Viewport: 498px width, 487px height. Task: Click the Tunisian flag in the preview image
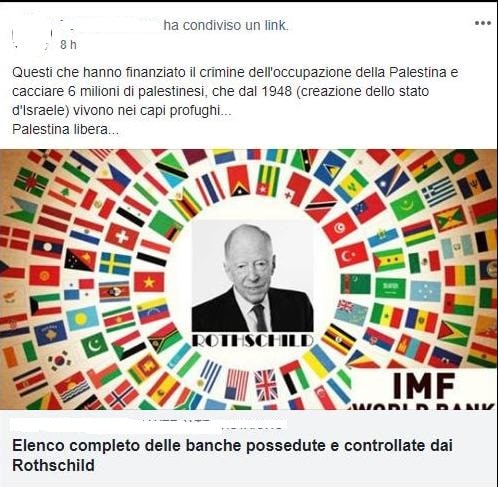point(339,228)
